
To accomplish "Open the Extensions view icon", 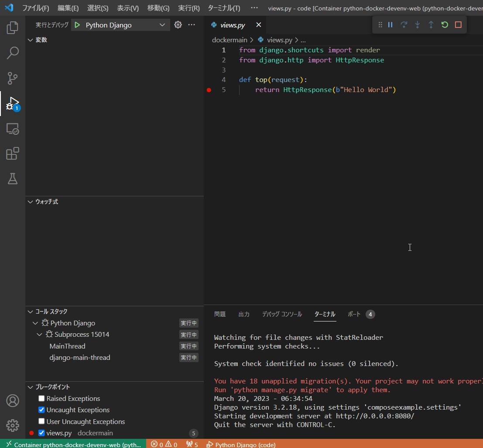I will point(12,154).
